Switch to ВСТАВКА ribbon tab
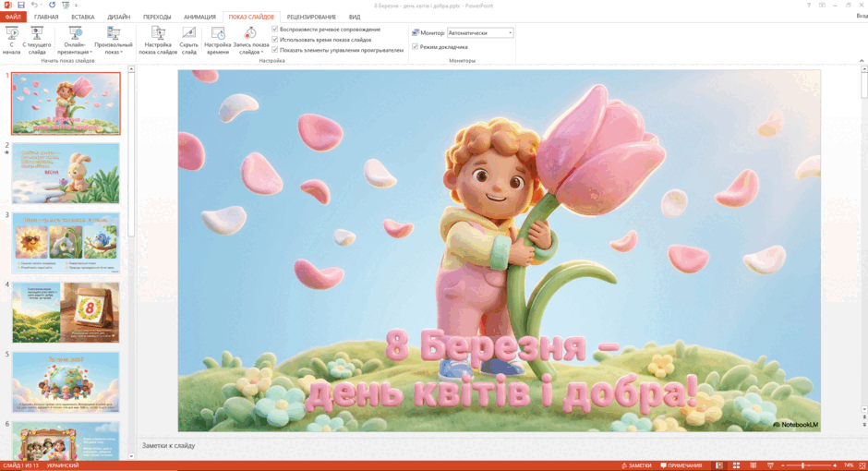The image size is (868, 471). click(82, 18)
